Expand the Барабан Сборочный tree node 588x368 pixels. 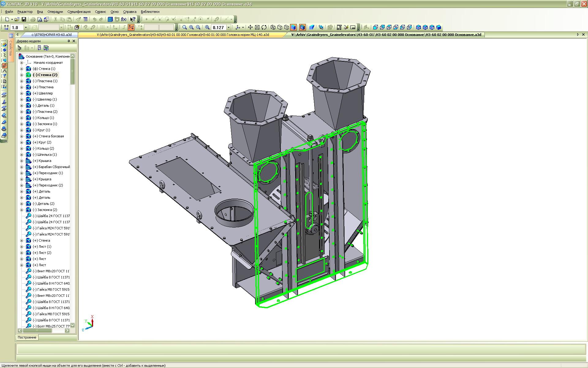click(21, 167)
